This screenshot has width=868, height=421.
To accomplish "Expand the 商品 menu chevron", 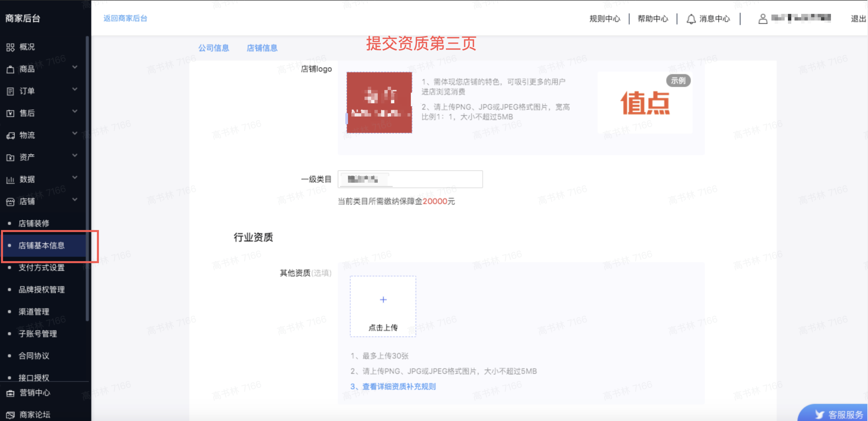I will 75,67.
